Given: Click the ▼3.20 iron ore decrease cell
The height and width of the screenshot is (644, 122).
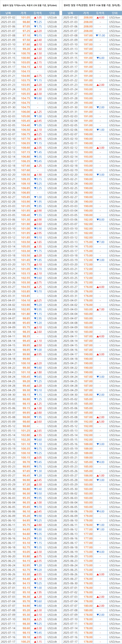Looking at the screenshot, I should point(38,323).
